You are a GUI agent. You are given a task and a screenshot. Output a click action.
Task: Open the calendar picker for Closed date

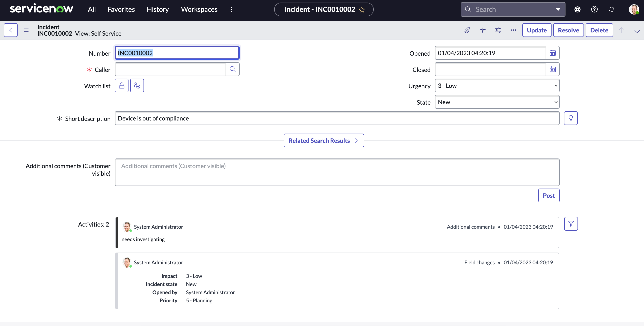tap(553, 69)
